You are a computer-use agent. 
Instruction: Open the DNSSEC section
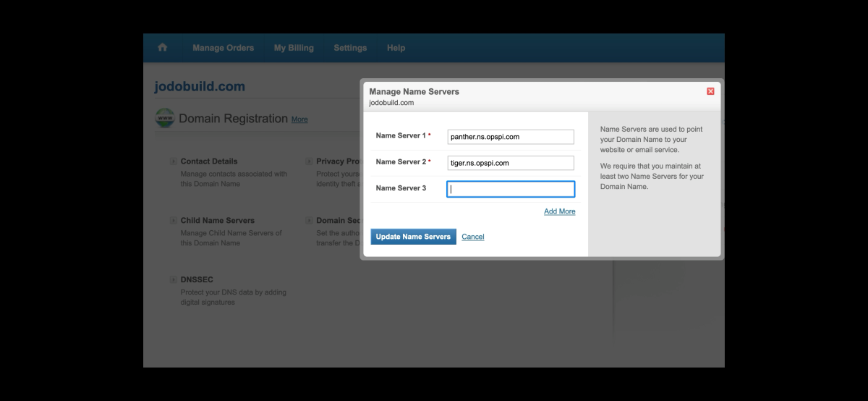click(x=197, y=280)
